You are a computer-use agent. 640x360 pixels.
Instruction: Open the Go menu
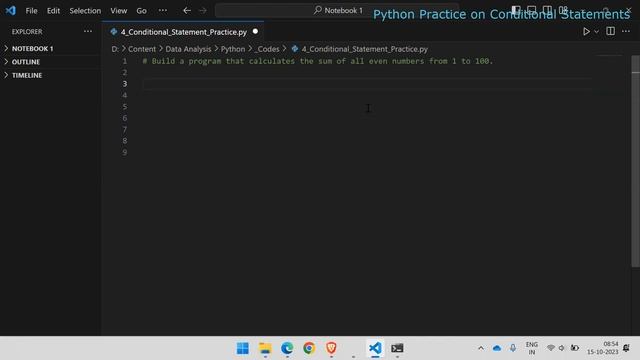141,11
